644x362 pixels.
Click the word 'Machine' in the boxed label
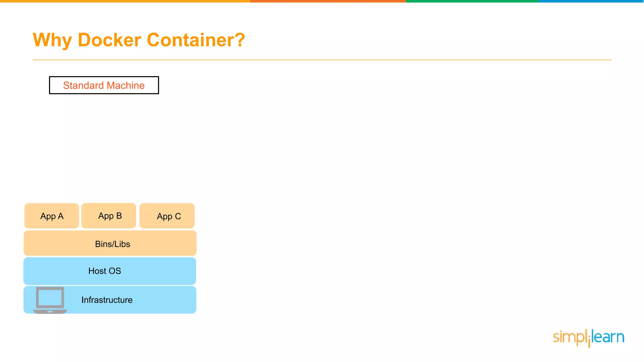[x=126, y=85]
